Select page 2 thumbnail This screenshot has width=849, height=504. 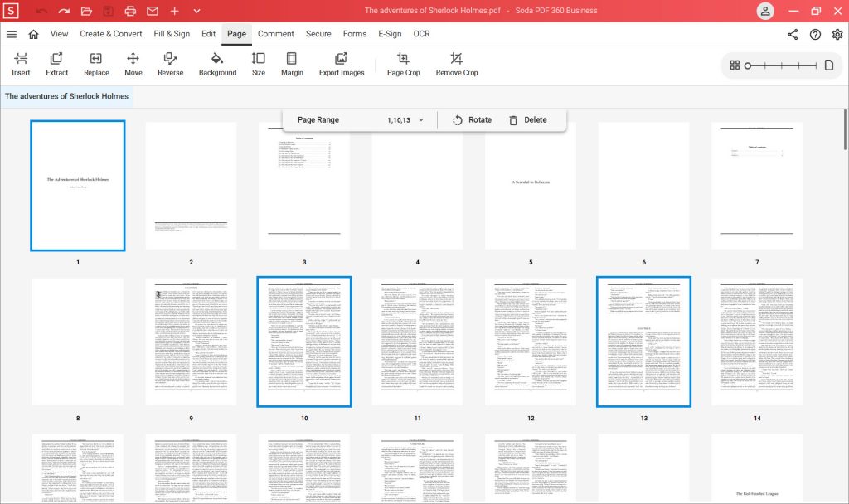point(192,186)
